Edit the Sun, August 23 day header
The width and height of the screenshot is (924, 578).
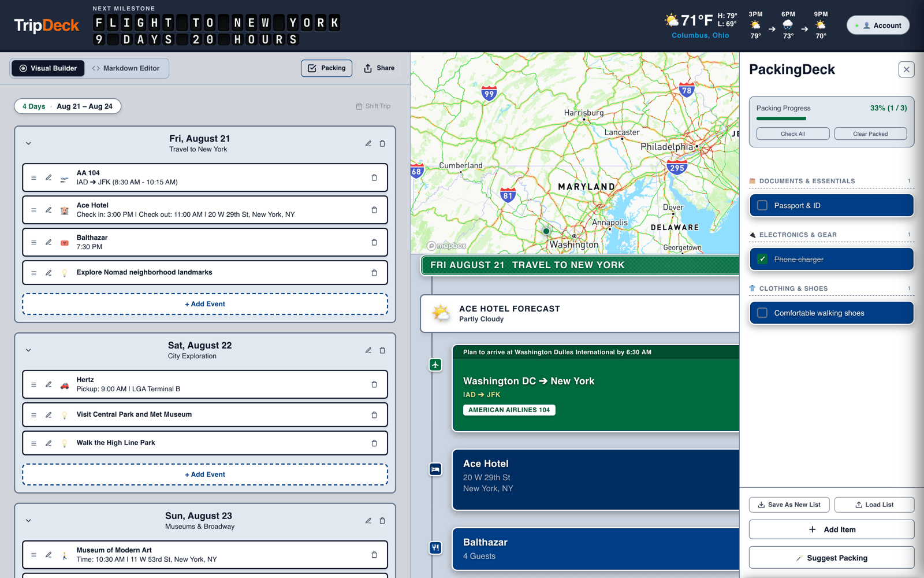pyautogui.click(x=368, y=521)
